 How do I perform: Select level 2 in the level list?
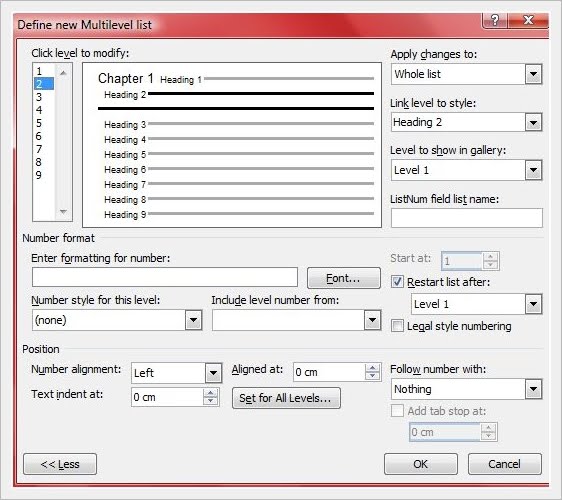pos(44,84)
